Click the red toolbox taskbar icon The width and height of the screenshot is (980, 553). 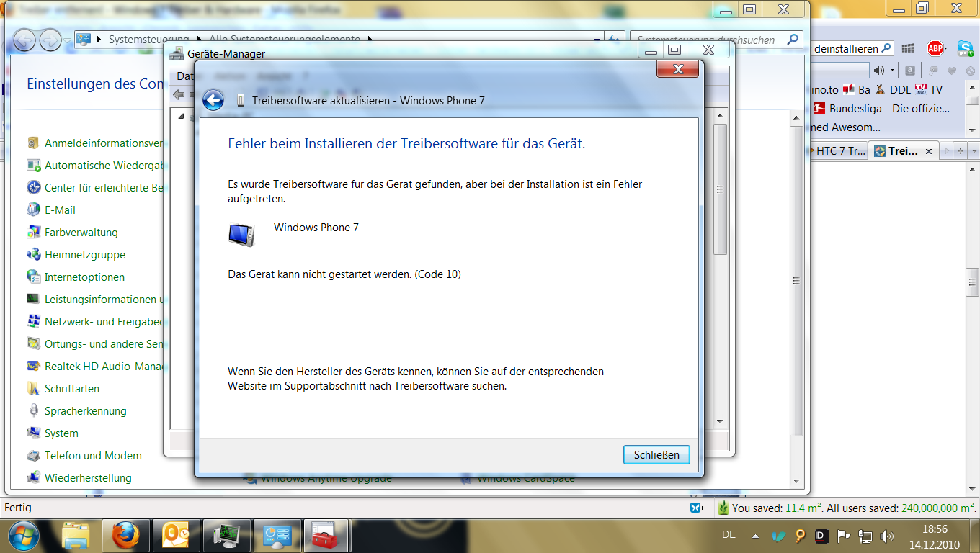tap(326, 536)
